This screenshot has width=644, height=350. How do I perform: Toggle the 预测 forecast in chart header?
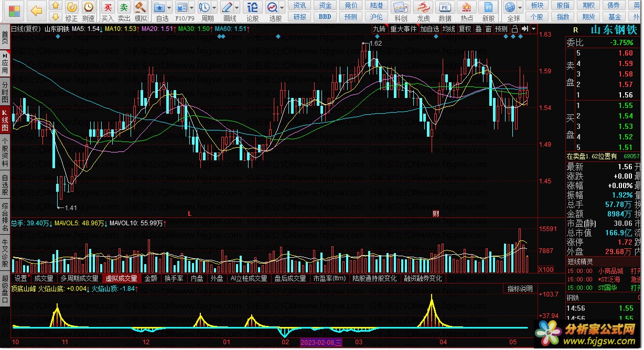click(502, 29)
